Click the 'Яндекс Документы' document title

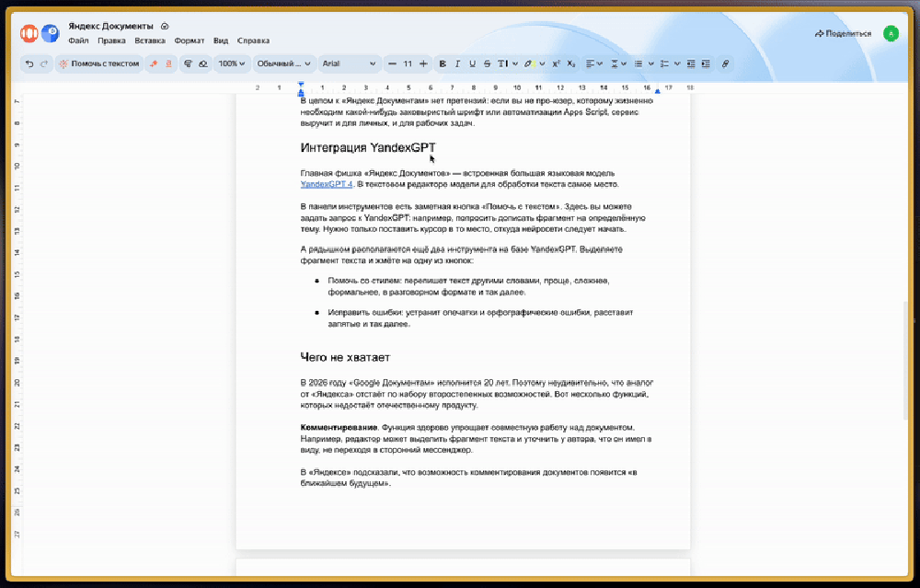click(111, 27)
